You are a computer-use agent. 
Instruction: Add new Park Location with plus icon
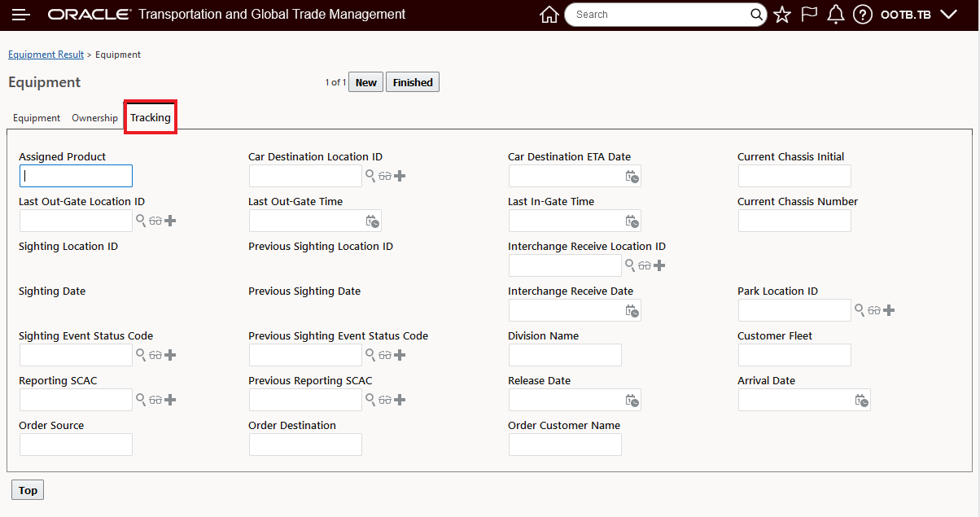889,310
